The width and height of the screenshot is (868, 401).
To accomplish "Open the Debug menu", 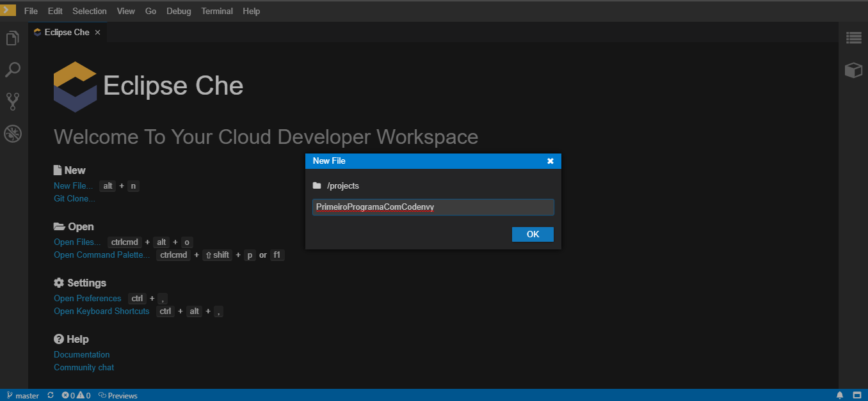I will (179, 11).
